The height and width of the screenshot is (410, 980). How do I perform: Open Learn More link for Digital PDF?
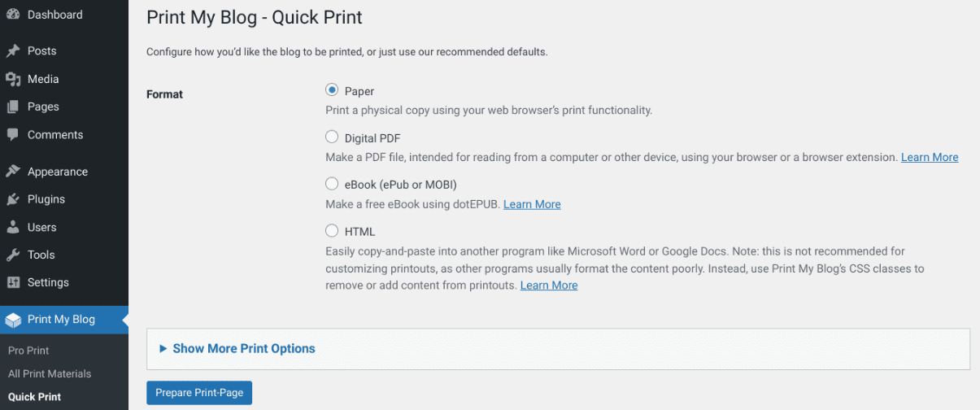[x=930, y=158]
